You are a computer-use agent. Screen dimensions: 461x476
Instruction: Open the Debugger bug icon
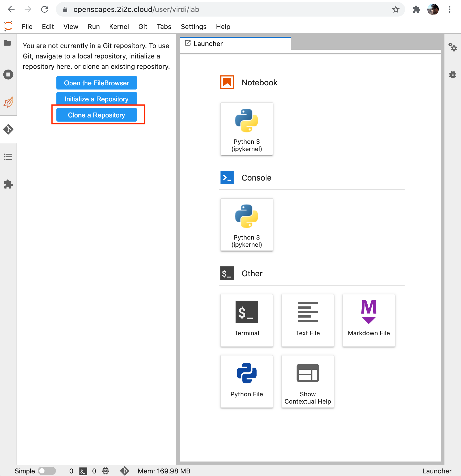pyautogui.click(x=452, y=75)
